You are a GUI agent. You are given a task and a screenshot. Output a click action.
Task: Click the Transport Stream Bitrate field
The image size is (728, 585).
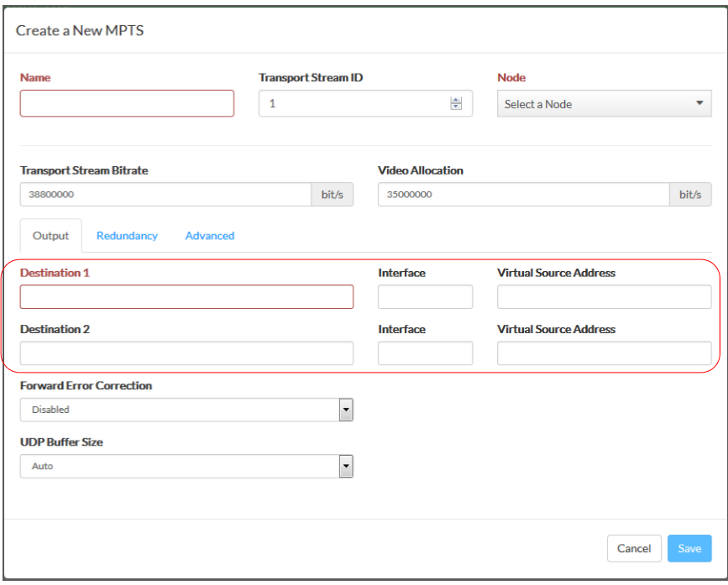(x=165, y=195)
